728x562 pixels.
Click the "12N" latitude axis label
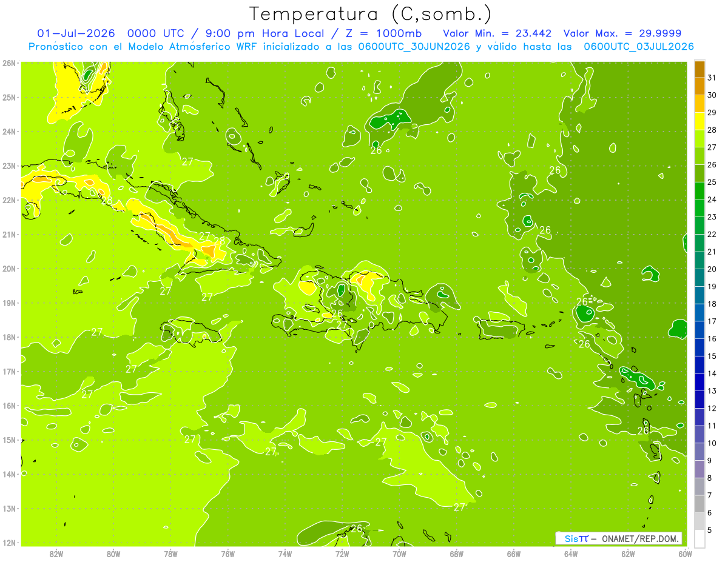point(9,543)
